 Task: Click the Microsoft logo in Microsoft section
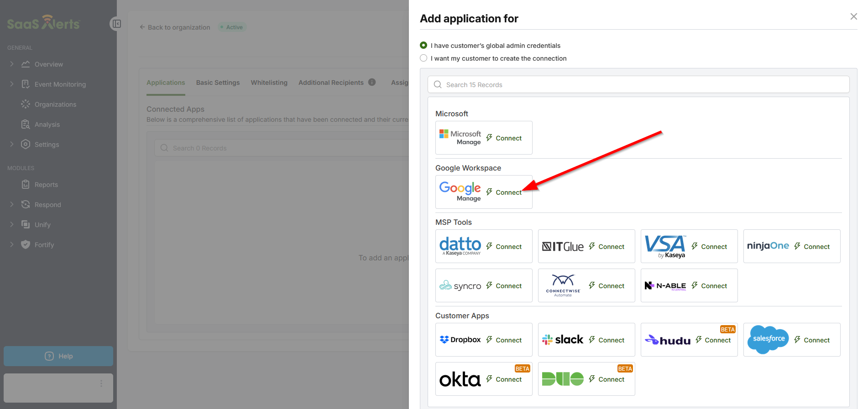(460, 137)
